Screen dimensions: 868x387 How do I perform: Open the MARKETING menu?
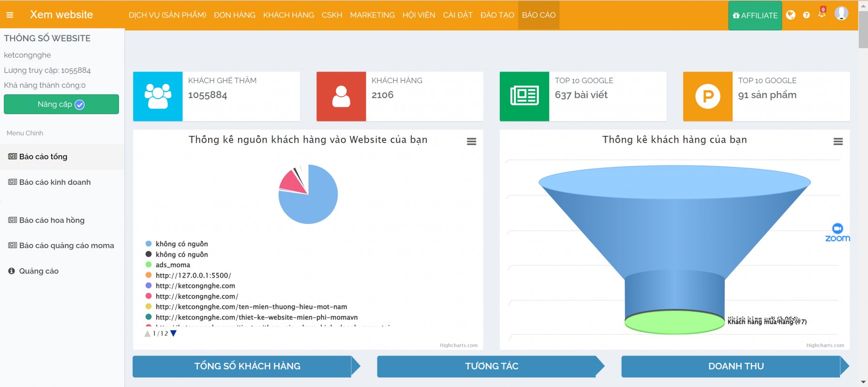pos(372,15)
